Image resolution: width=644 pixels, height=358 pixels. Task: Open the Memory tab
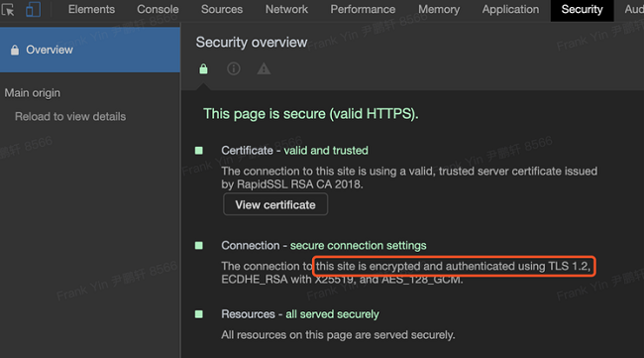point(439,10)
